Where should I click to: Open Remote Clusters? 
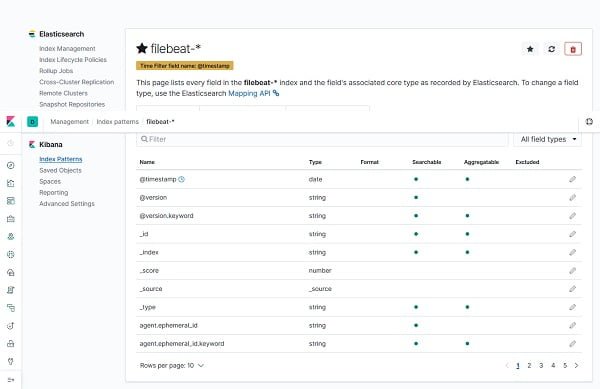click(x=63, y=93)
